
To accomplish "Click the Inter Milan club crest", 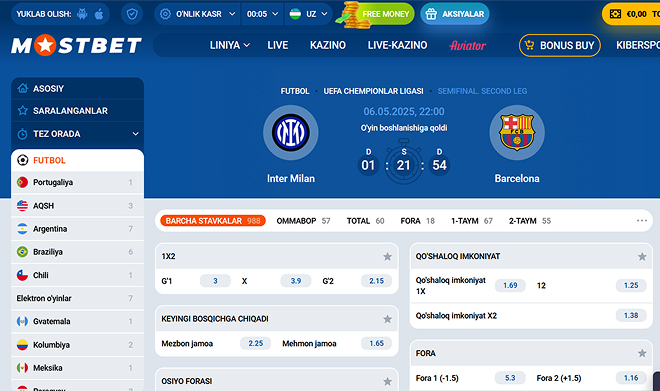I will (x=290, y=133).
